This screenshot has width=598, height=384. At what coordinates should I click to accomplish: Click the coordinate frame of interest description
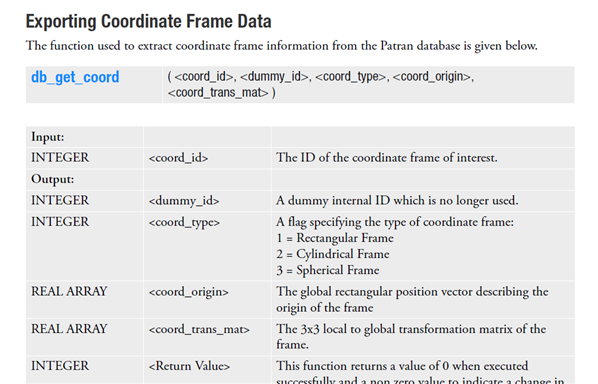[387, 158]
